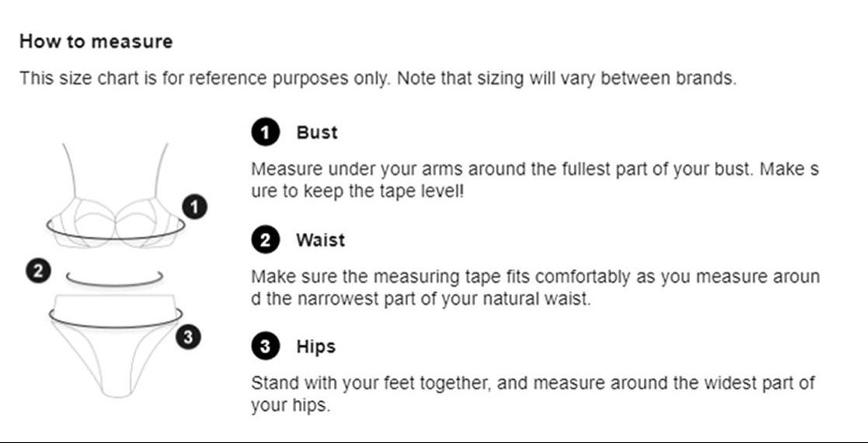Click the number 2 badge beside Waist heading

[x=265, y=240]
